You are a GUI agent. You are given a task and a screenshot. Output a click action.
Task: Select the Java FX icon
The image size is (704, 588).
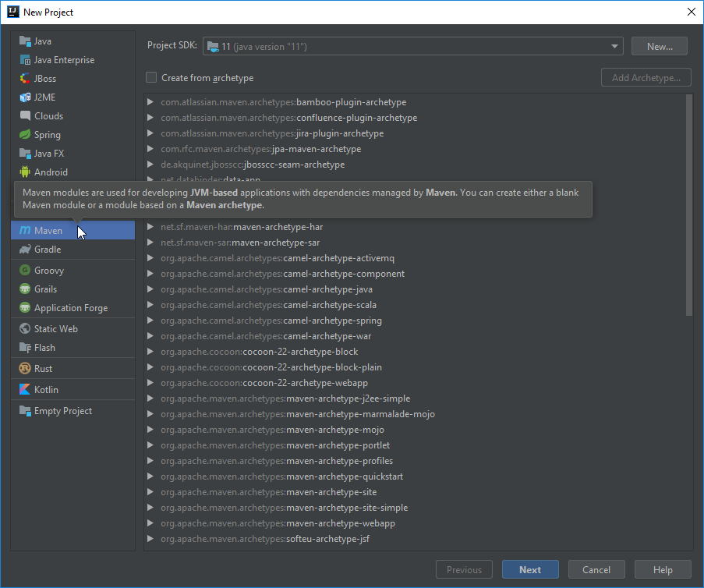[x=25, y=154]
